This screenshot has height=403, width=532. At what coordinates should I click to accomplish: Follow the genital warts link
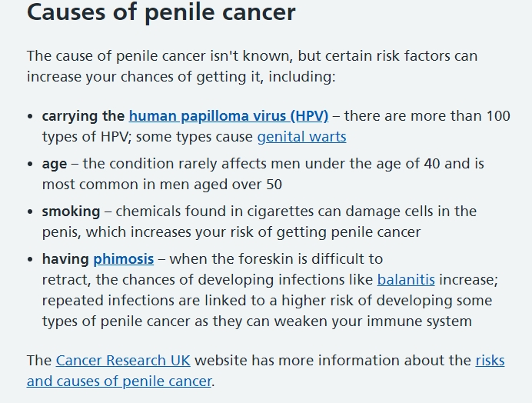pyautogui.click(x=301, y=137)
